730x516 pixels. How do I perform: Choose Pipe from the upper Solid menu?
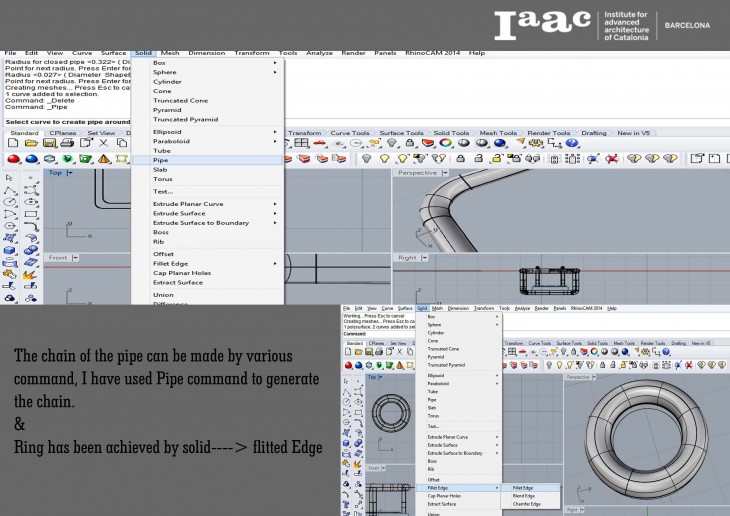pyautogui.click(x=160, y=160)
